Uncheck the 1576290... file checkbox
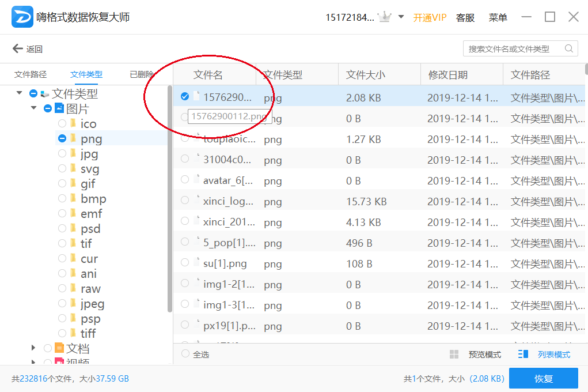The image size is (588, 392). (184, 96)
